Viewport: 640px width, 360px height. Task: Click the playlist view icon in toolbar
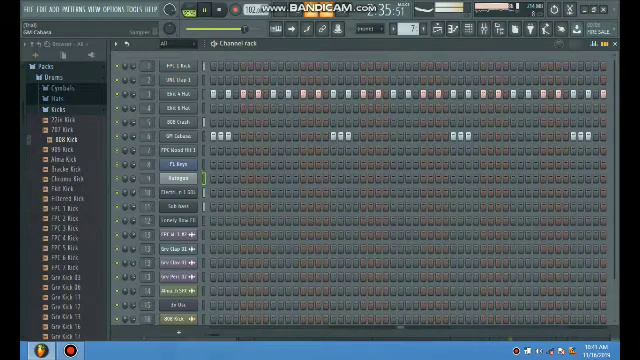tap(437, 29)
